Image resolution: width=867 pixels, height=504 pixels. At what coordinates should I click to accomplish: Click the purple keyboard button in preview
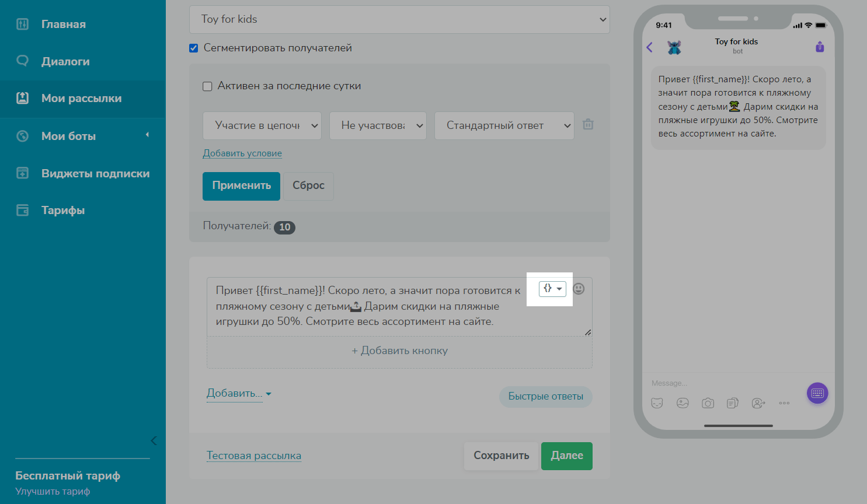(x=817, y=393)
